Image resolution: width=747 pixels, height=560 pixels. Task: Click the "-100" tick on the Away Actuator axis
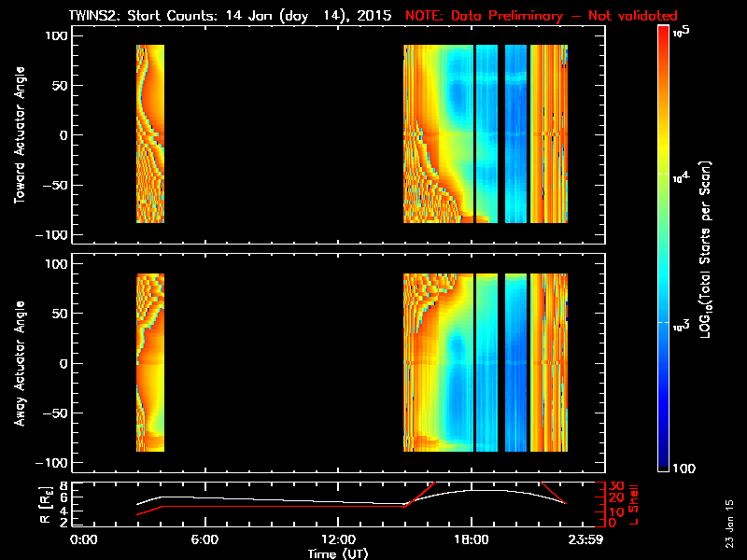[x=51, y=463]
